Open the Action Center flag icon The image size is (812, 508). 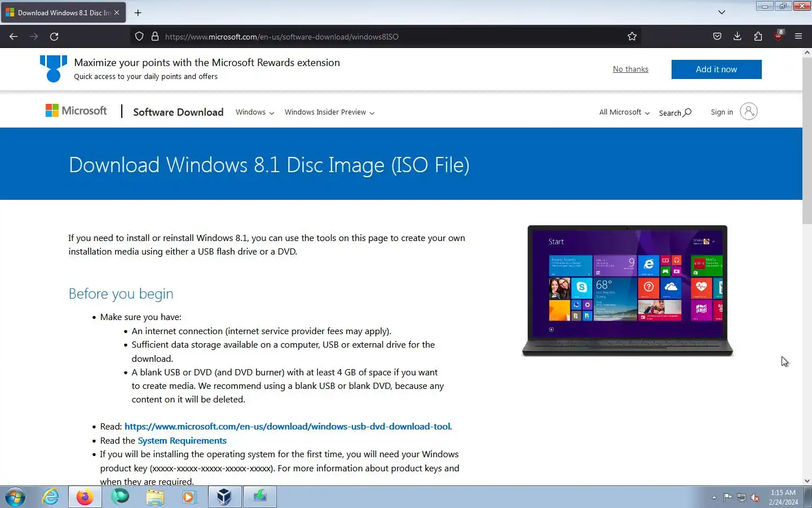(728, 498)
